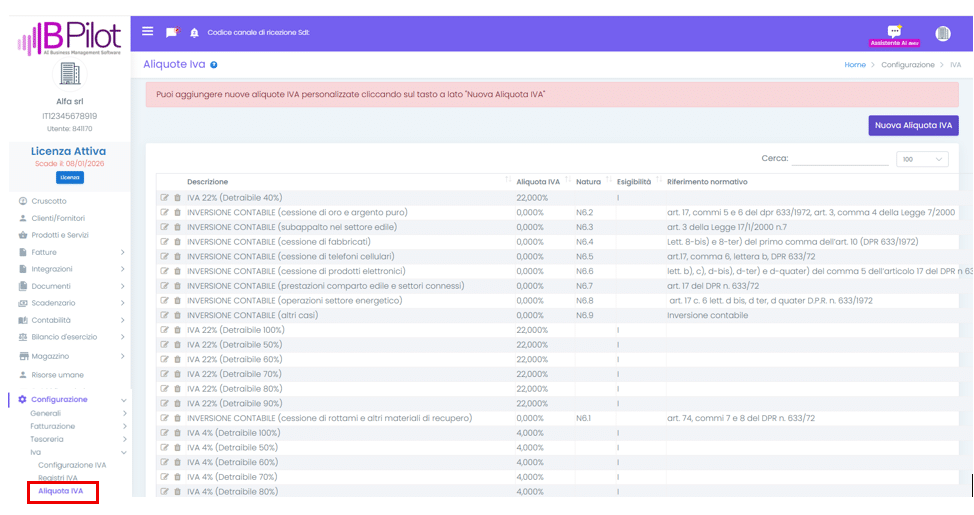974x515 pixels.
Task: Click the BPilot logo
Action: [70, 39]
